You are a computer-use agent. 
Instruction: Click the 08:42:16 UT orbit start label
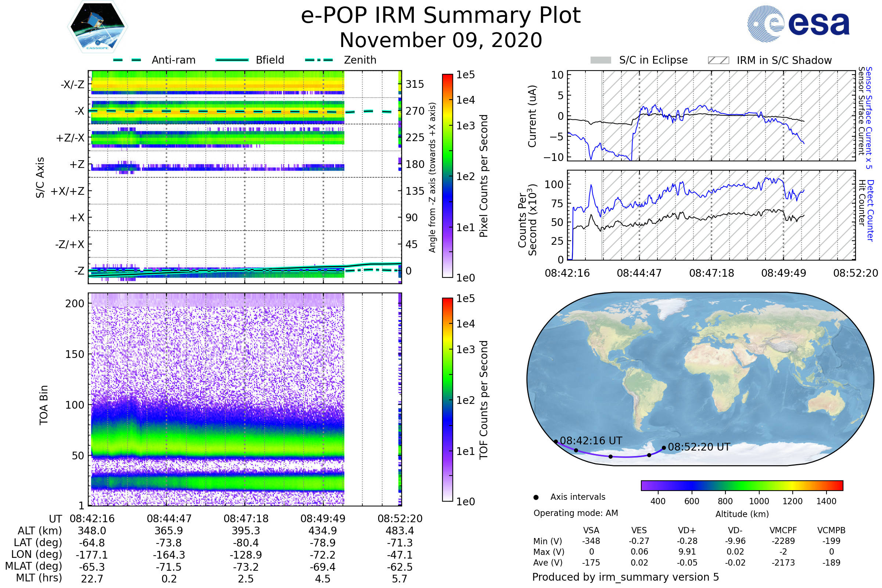[x=591, y=441]
